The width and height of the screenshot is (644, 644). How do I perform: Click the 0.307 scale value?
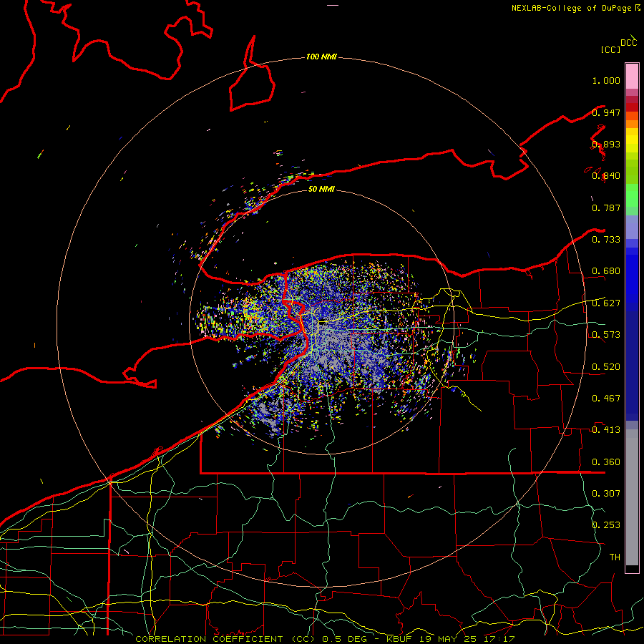pyautogui.click(x=606, y=494)
